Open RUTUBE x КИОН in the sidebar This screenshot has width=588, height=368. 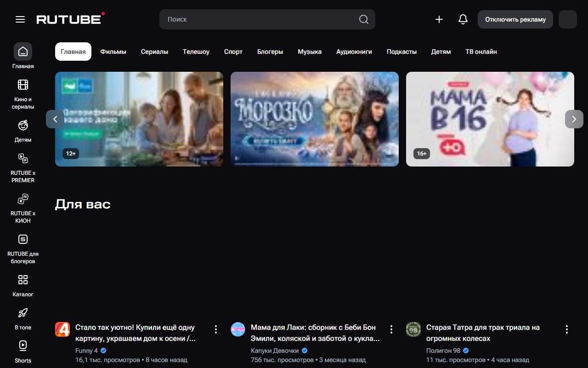pos(23,208)
